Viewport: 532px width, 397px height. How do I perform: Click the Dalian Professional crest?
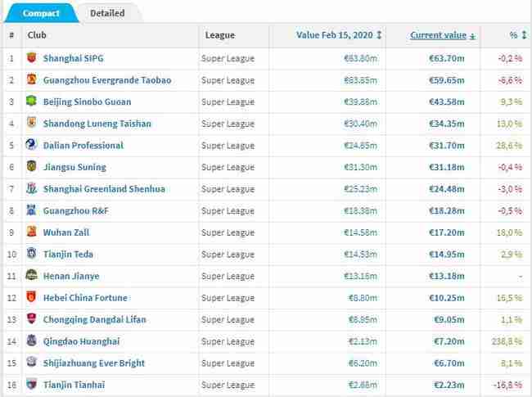pyautogui.click(x=31, y=145)
